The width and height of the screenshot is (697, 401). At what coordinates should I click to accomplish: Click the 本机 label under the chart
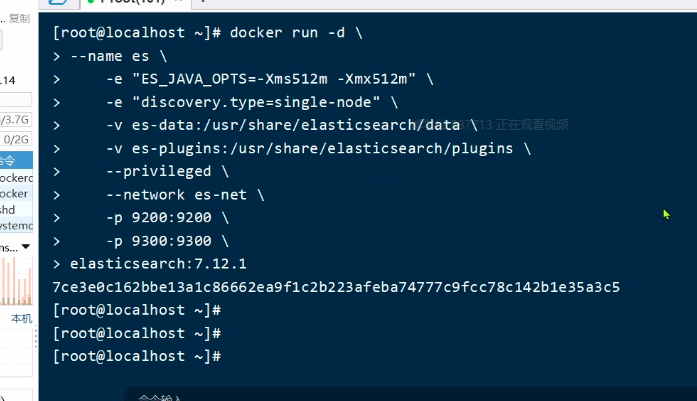coord(20,318)
